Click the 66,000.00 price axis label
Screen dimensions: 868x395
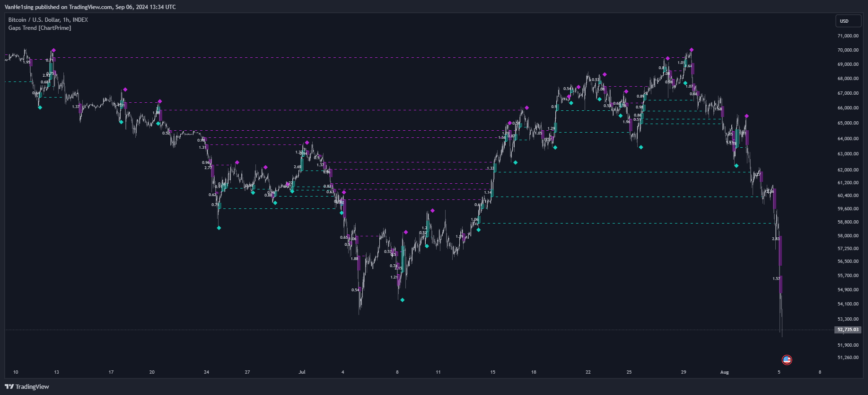[x=848, y=108]
